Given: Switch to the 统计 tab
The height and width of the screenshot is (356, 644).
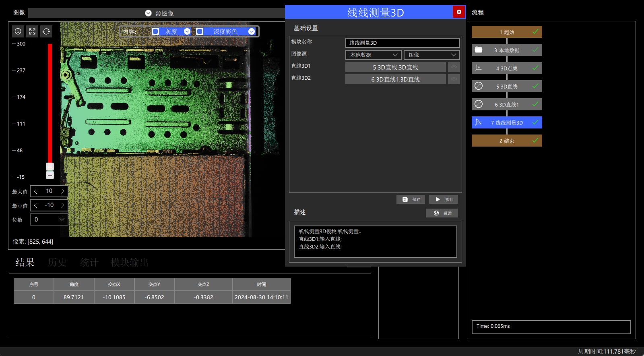Looking at the screenshot, I should pyautogui.click(x=89, y=263).
